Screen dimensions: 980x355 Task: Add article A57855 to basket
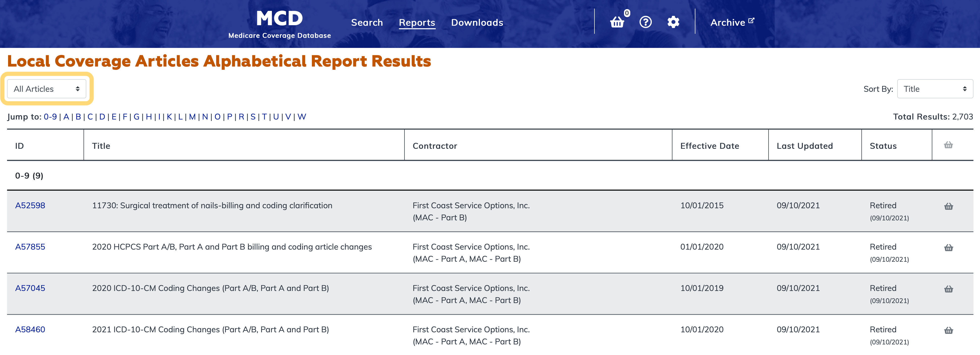(948, 248)
